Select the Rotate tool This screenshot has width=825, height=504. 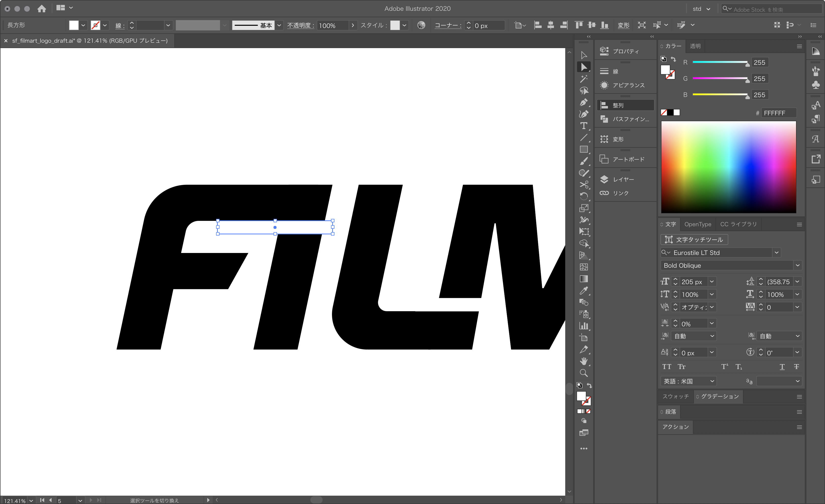(x=584, y=197)
